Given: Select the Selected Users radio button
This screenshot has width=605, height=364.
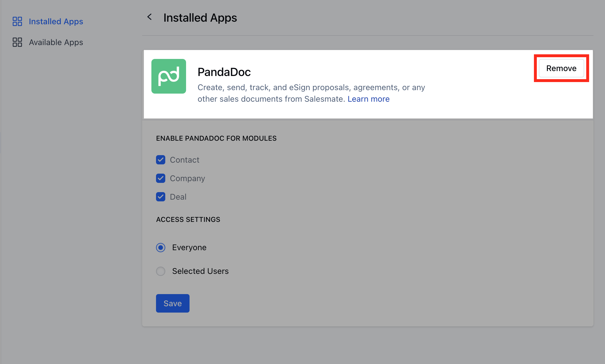Looking at the screenshot, I should pyautogui.click(x=161, y=271).
